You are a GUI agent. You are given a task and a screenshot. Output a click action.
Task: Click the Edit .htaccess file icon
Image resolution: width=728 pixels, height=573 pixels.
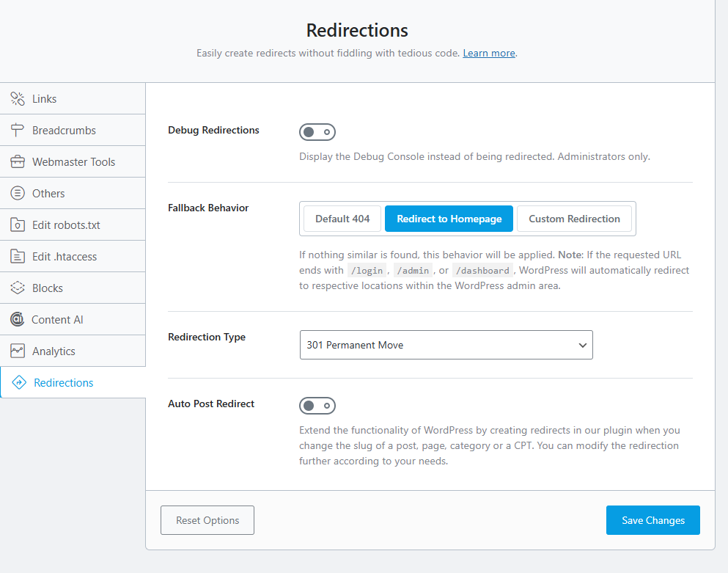pos(18,257)
